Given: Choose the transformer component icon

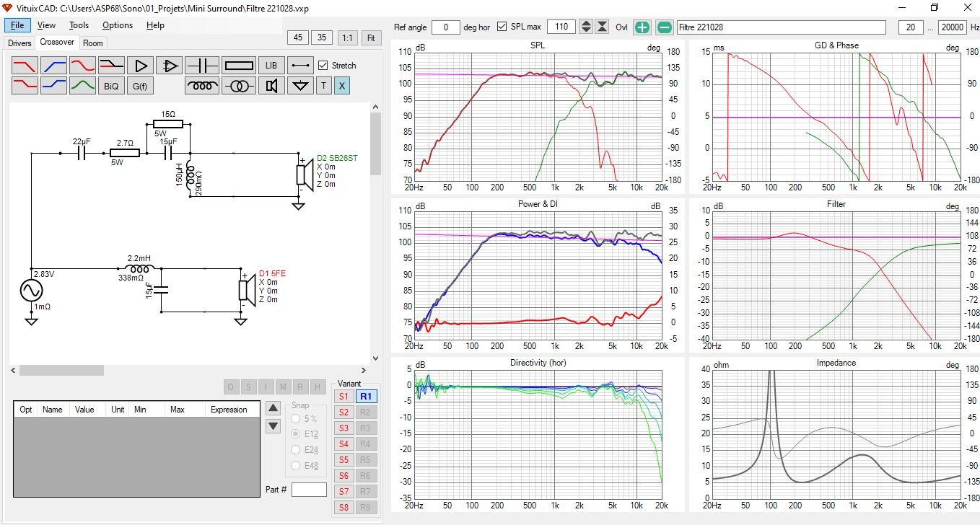Looking at the screenshot, I should 239,86.
